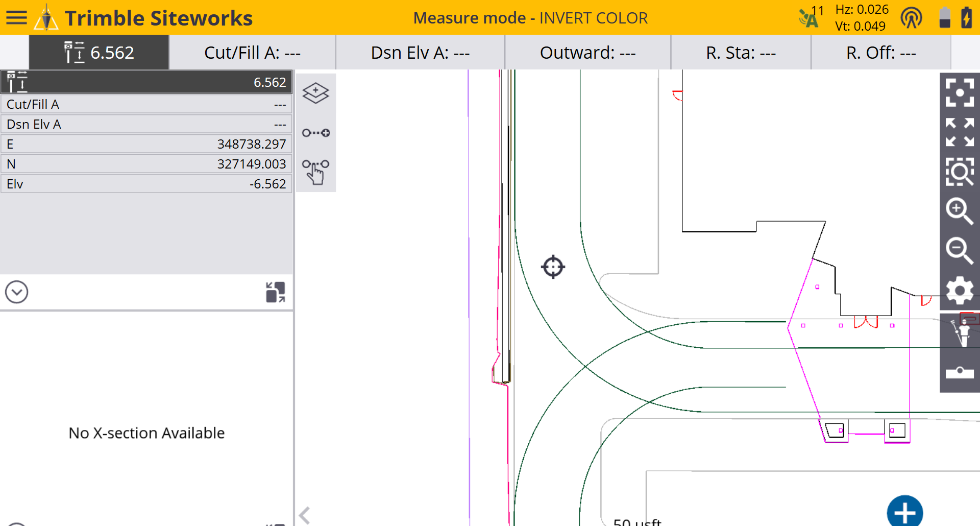Image resolution: width=980 pixels, height=526 pixels.
Task: Check the charging receiver battery icon
Action: pyautogui.click(x=966, y=17)
